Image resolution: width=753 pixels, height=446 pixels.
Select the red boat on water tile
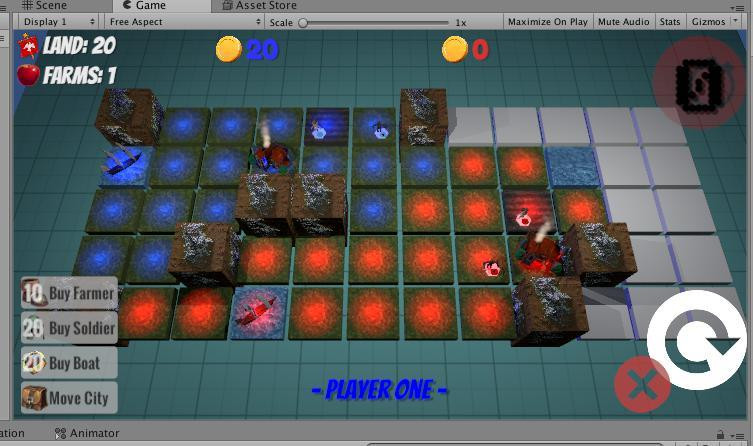click(x=256, y=311)
